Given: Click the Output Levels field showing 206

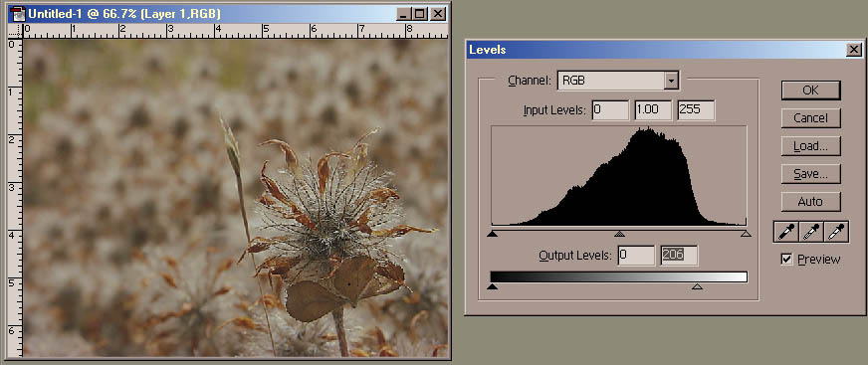Looking at the screenshot, I should coord(679,256).
